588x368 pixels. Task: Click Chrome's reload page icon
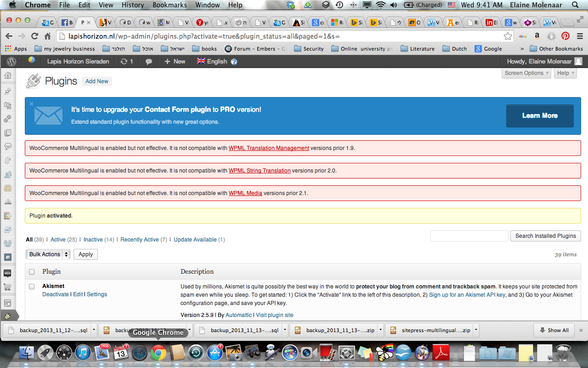(34, 36)
